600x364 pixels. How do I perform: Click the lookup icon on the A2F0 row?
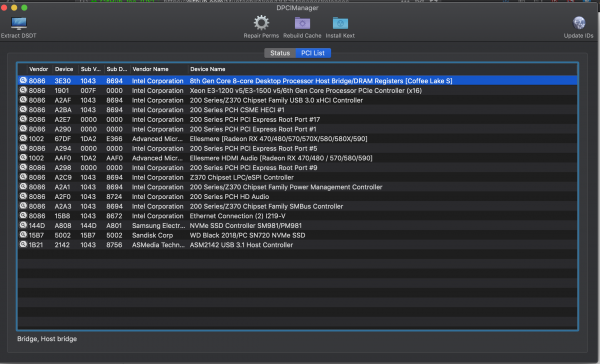click(23, 196)
